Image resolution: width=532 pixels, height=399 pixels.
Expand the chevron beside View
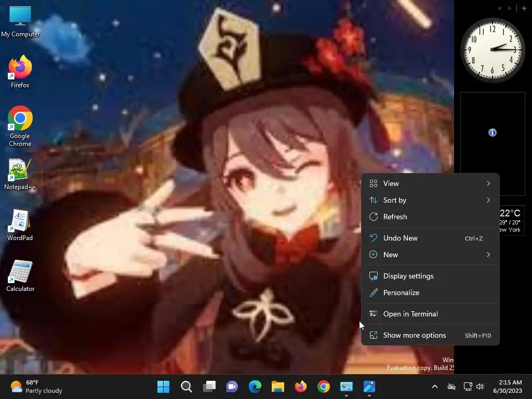pos(488,183)
